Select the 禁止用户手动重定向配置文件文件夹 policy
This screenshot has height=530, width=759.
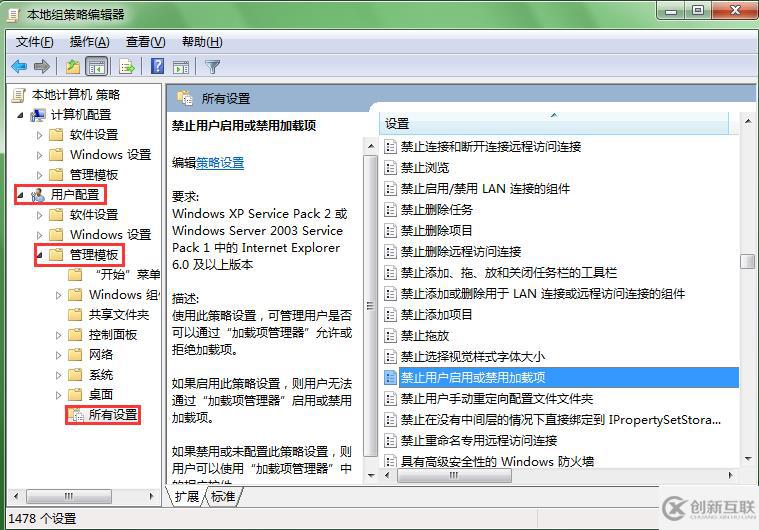(497, 399)
